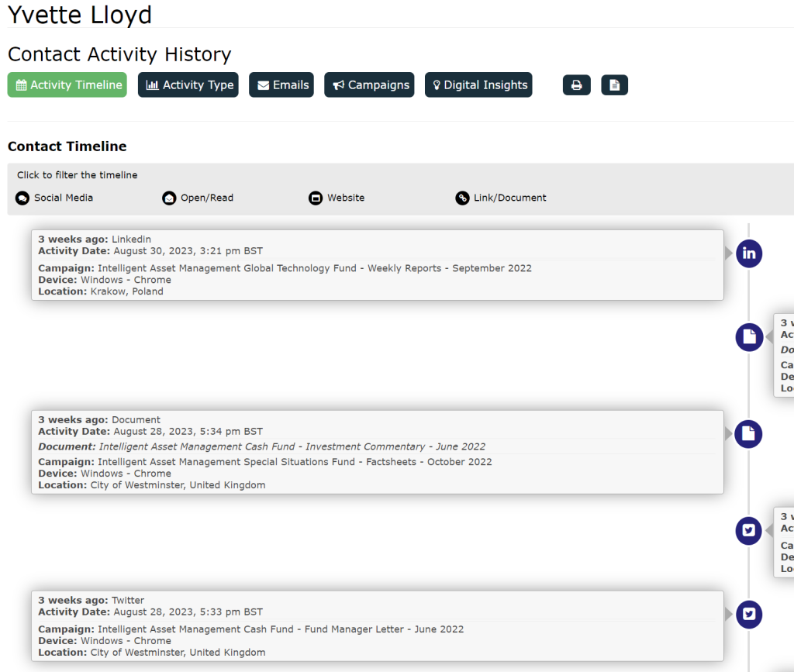The width and height of the screenshot is (794, 672).
Task: Open the Twitter Fund Manager Letter activity card
Action: click(377, 626)
